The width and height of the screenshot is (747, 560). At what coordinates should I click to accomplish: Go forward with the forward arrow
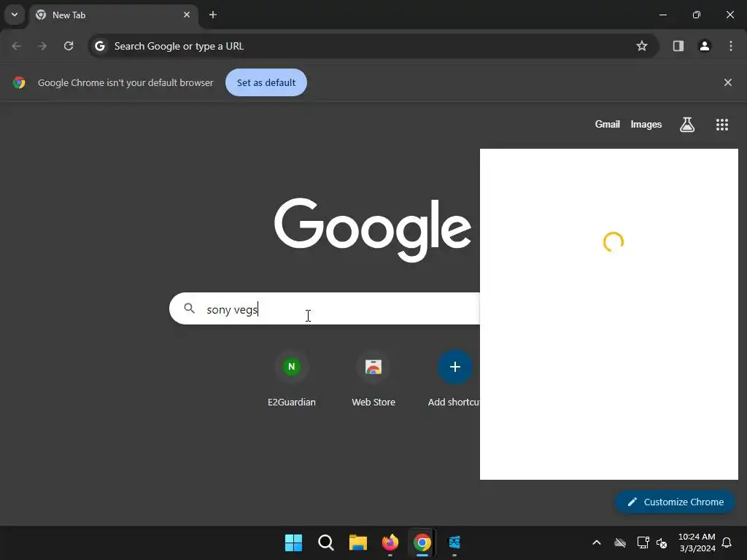tap(42, 46)
